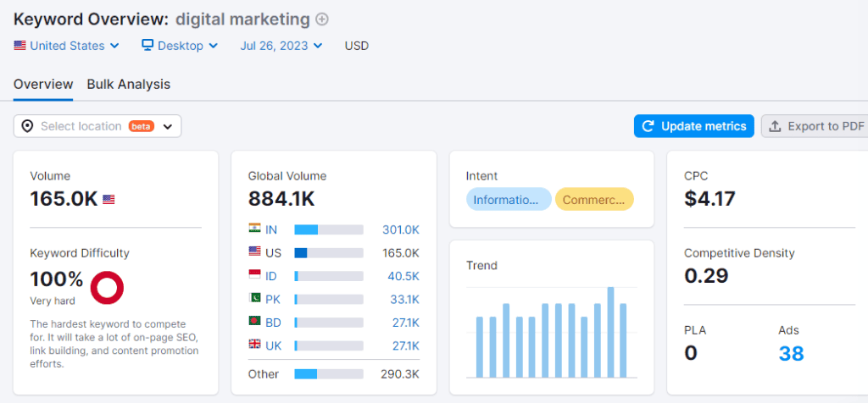The width and height of the screenshot is (868, 403).
Task: Click the tallest bar in the Trend chart
Action: (x=610, y=332)
